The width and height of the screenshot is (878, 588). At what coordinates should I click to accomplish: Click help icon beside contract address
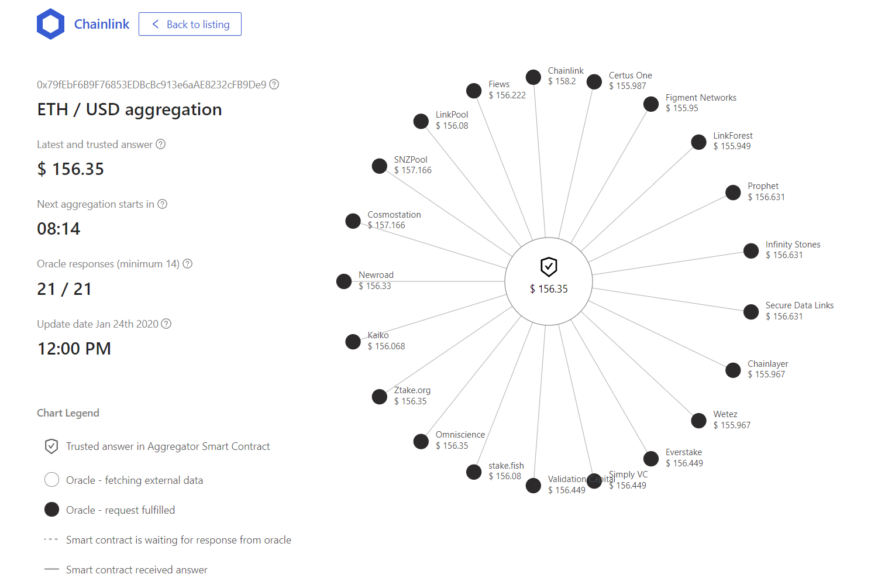tap(274, 84)
